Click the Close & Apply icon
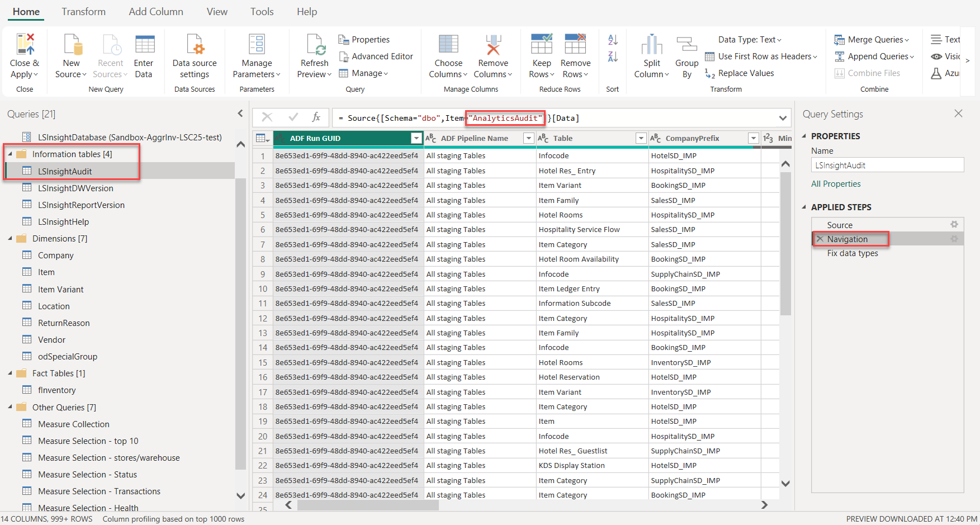980x525 pixels. (x=25, y=45)
